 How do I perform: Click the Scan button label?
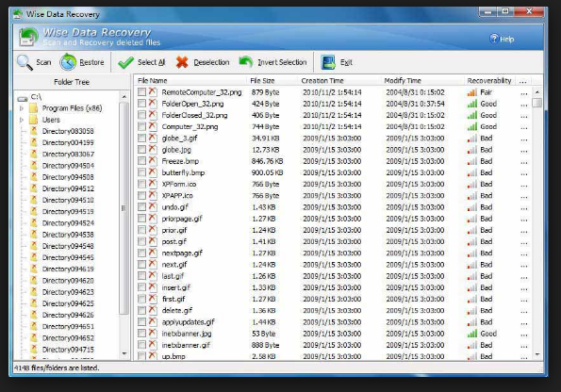pos(43,62)
